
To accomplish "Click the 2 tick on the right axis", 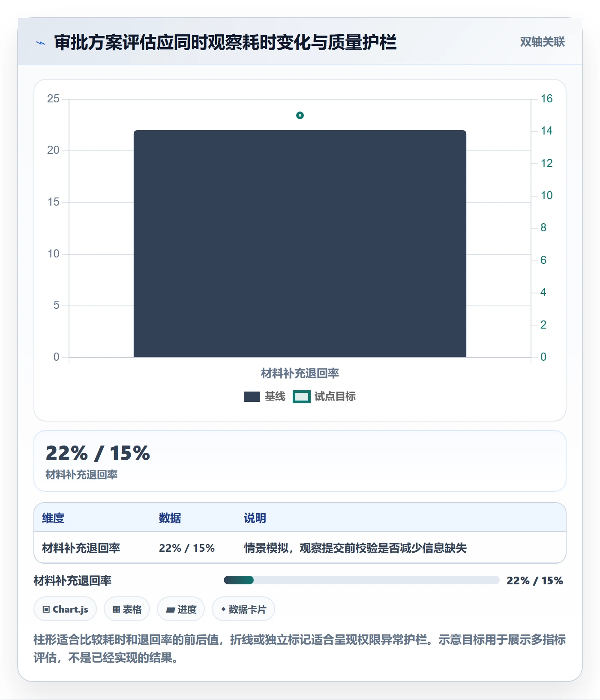I will (543, 325).
